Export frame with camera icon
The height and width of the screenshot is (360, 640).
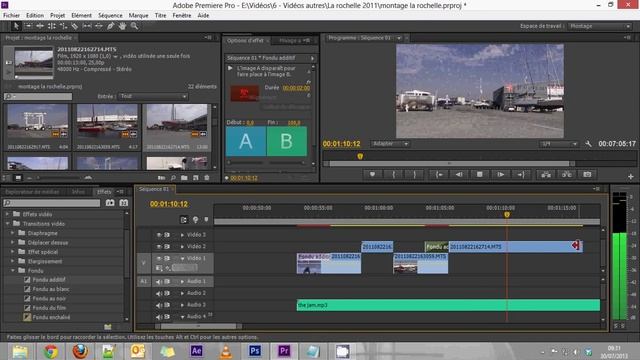pos(587,174)
